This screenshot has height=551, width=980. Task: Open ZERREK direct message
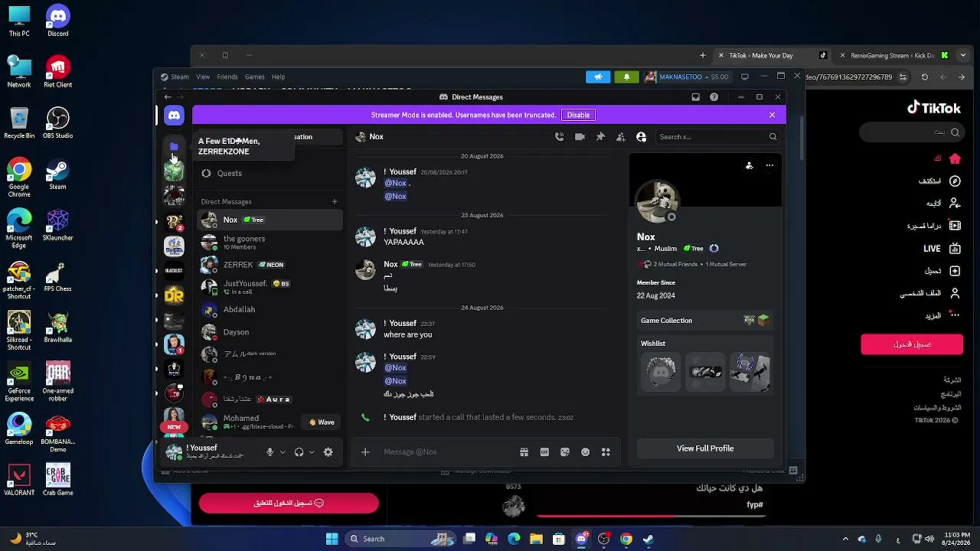point(269,265)
